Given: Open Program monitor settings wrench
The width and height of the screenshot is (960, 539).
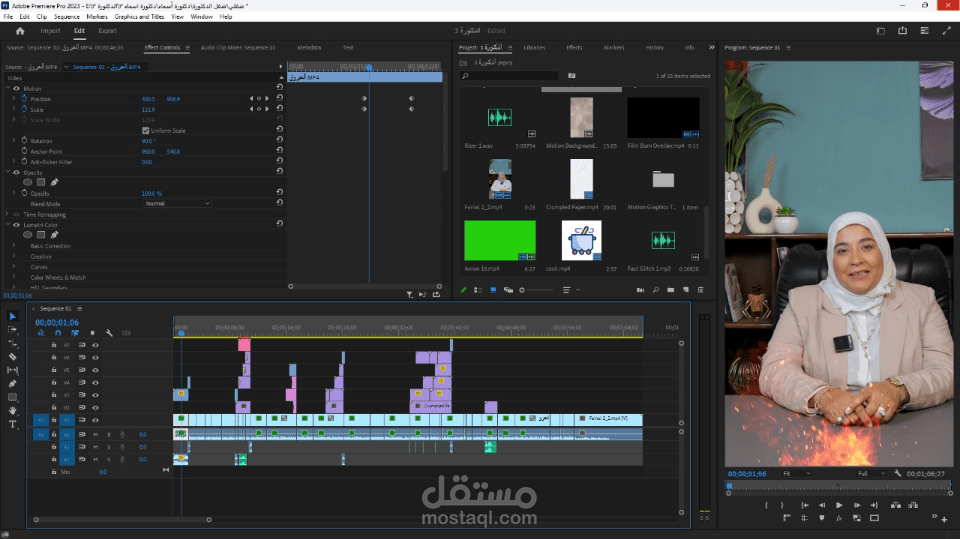Looking at the screenshot, I should (897, 473).
